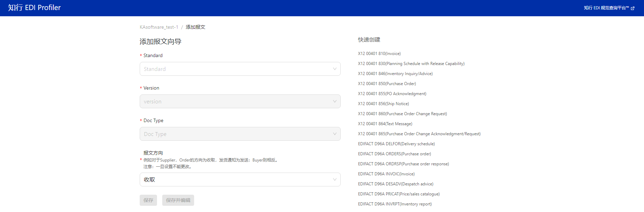Choose EDIFACT D96A DESADV Despatch advice

tap(395, 184)
